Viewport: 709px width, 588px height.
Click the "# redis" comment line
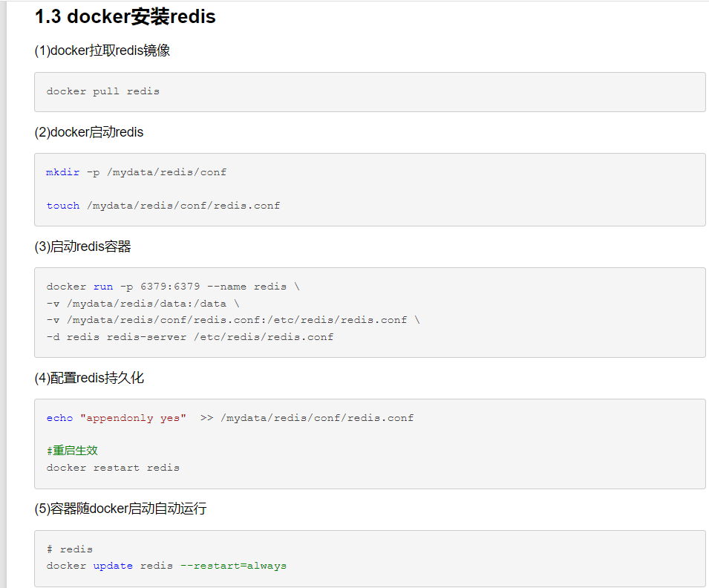point(70,549)
